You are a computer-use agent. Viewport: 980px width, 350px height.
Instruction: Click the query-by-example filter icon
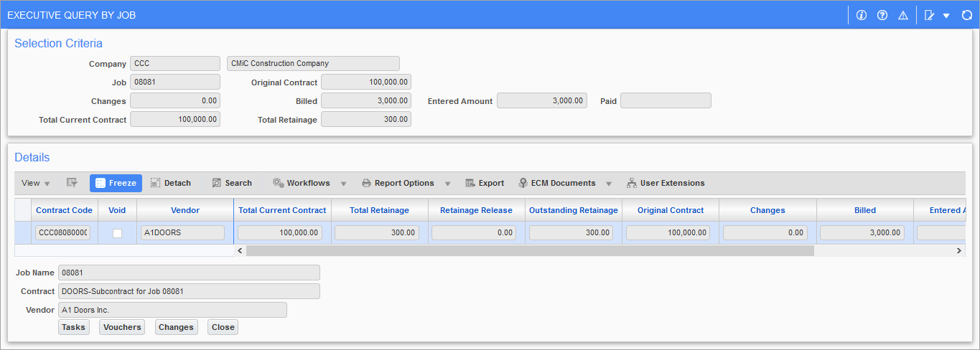coord(72,183)
